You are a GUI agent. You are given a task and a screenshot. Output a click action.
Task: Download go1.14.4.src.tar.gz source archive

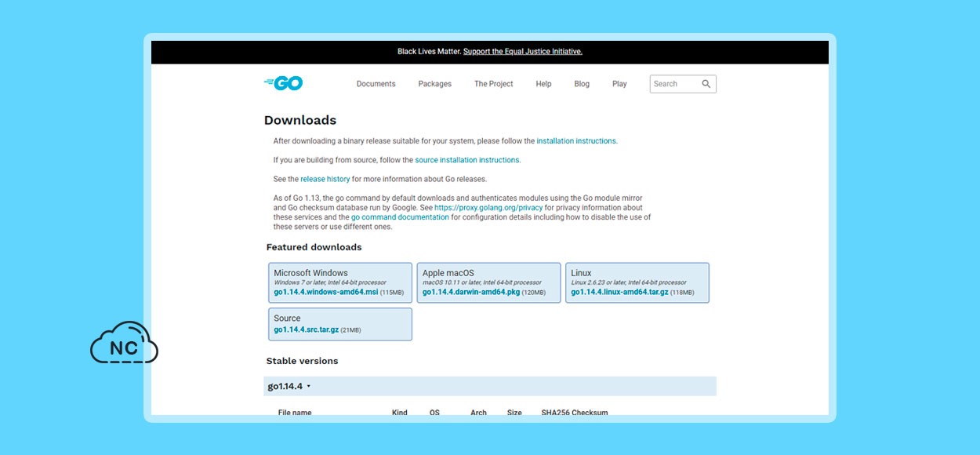tap(306, 330)
